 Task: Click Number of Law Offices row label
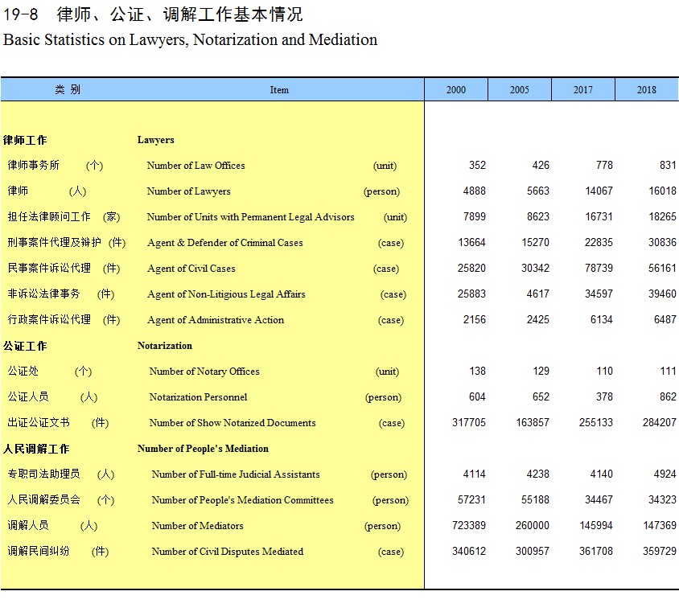tap(195, 166)
